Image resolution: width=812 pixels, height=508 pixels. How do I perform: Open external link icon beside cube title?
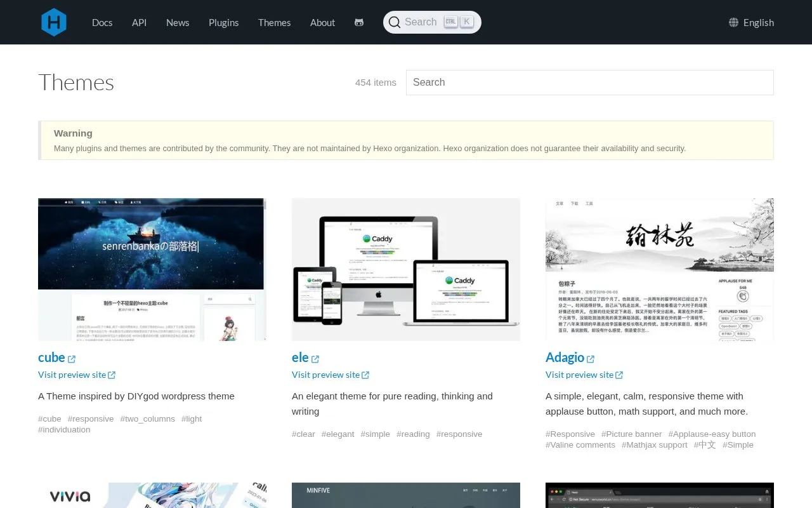72,359
